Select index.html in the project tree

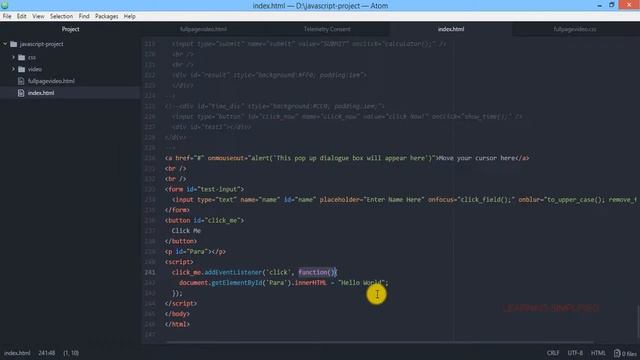pos(41,93)
